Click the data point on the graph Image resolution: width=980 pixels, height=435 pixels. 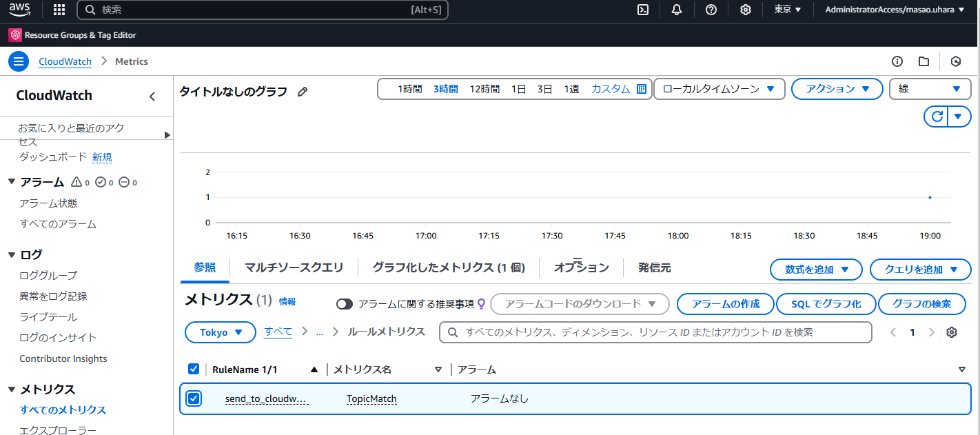click(930, 197)
